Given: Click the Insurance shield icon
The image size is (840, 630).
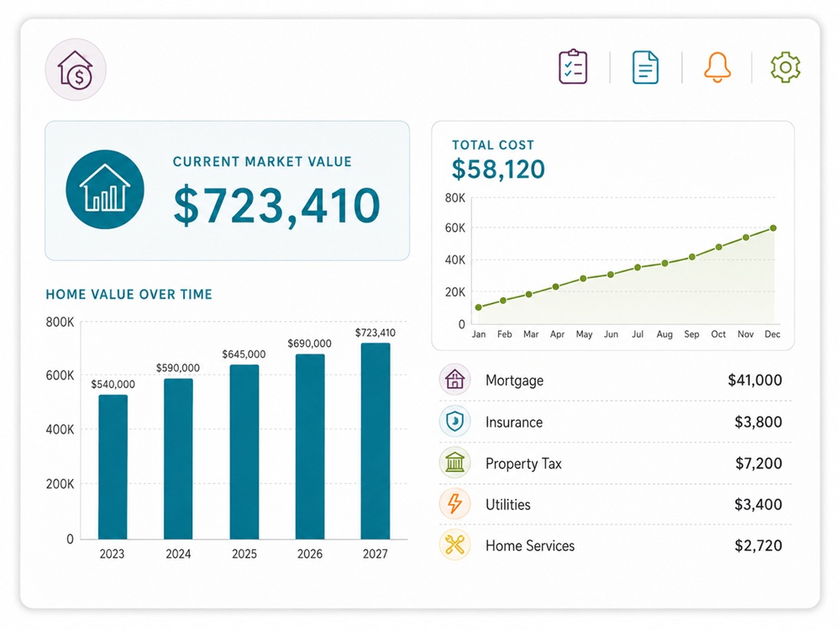Looking at the screenshot, I should click(454, 421).
